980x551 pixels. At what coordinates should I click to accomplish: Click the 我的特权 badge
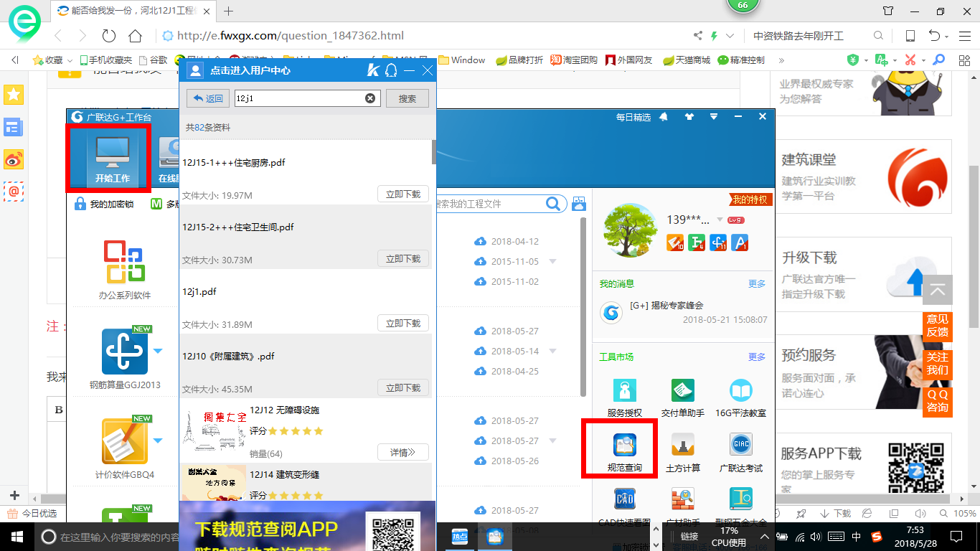pos(750,199)
